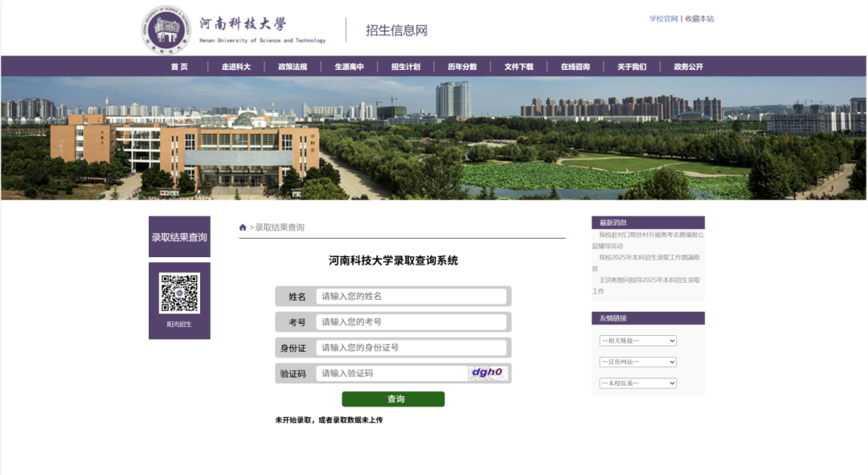Open the 招生计划 menu
The width and height of the screenshot is (868, 475).
coord(405,67)
